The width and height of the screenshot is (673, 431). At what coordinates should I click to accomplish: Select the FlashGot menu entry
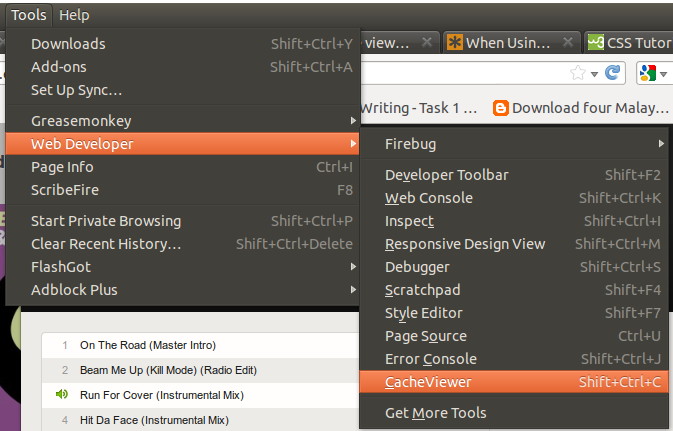(x=183, y=267)
